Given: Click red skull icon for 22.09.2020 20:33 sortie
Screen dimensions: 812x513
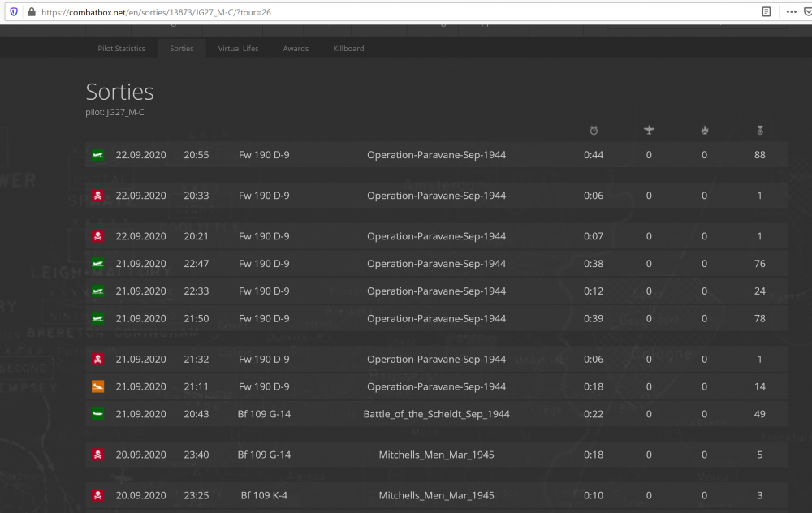Looking at the screenshot, I should pyautogui.click(x=97, y=196).
